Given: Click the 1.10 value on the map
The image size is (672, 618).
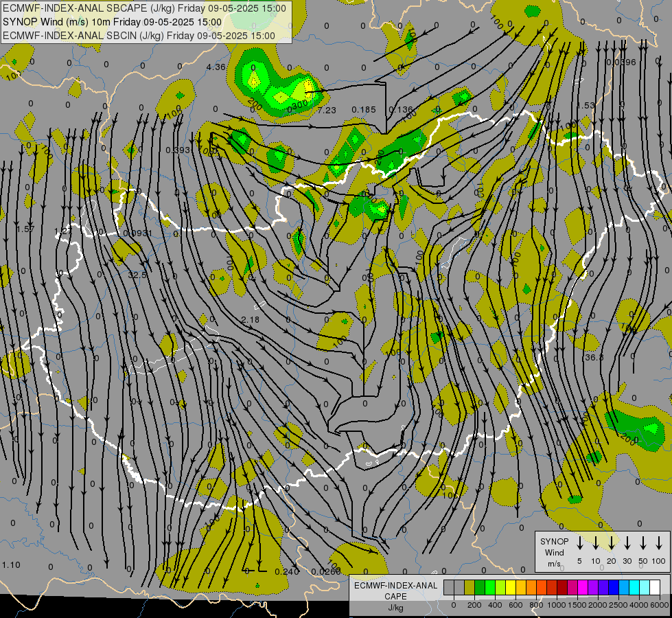Looking at the screenshot, I should click(11, 565).
